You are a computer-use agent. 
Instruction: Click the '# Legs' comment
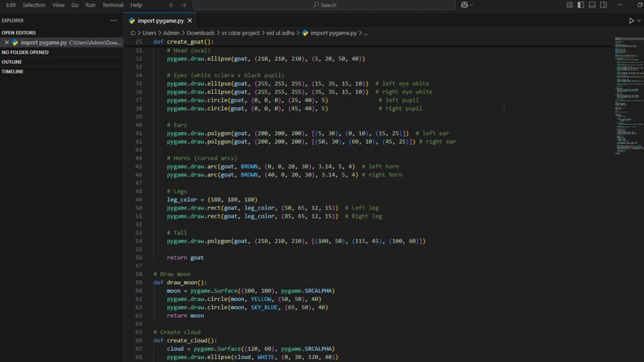(x=177, y=191)
